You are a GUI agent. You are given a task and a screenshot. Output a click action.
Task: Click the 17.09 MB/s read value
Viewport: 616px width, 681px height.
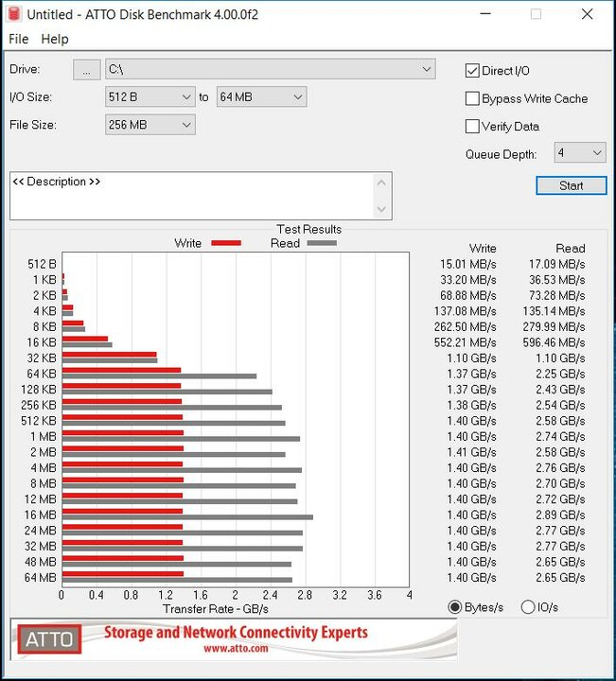[x=557, y=264]
